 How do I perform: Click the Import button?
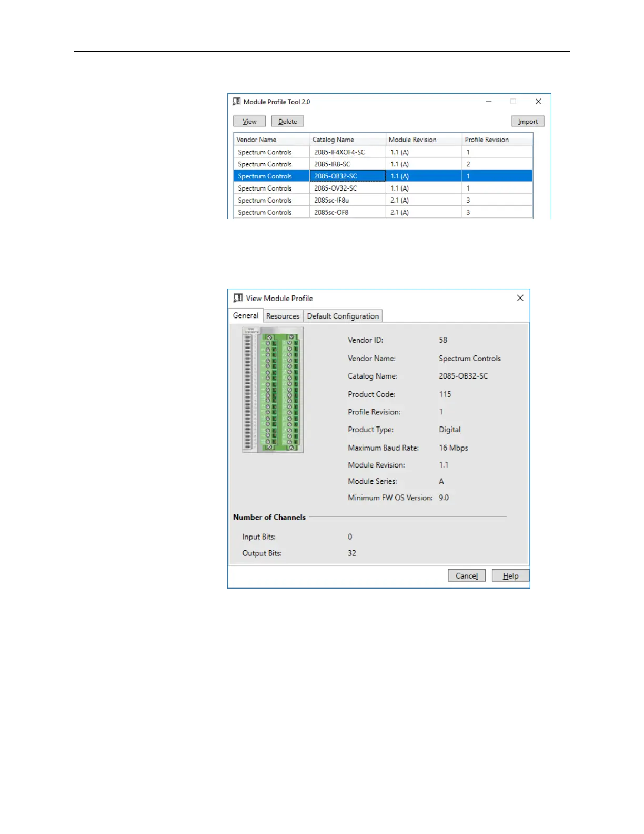click(528, 122)
